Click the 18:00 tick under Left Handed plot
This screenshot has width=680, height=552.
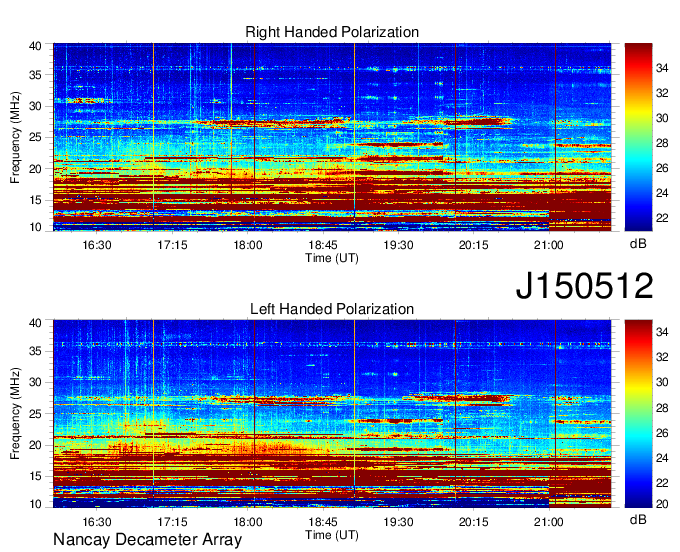coord(248,522)
